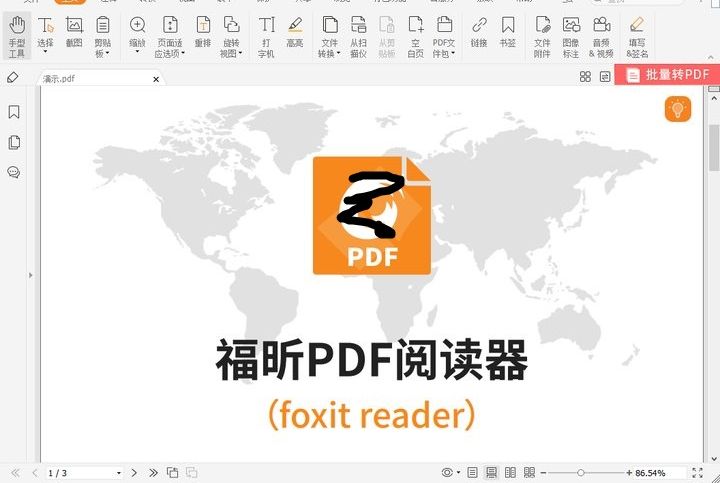Screen dimensions: 720x483
Task: Click the zoom out minus button
Action: (x=543, y=472)
